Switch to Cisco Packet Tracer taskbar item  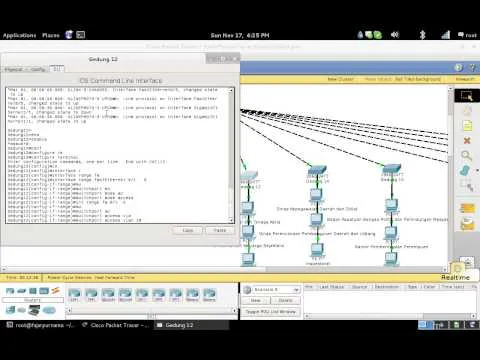click(116, 325)
